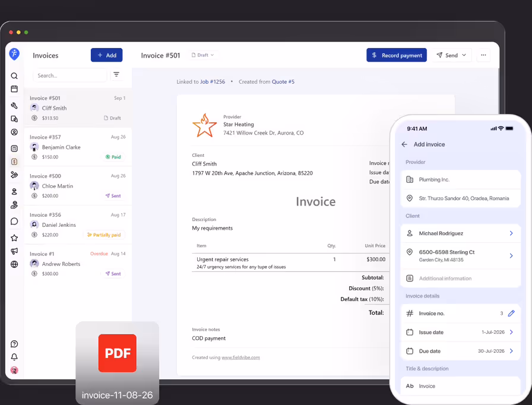Select Invoice #500 Chloe Martin row
This screenshot has width=532, height=405.
tap(78, 186)
